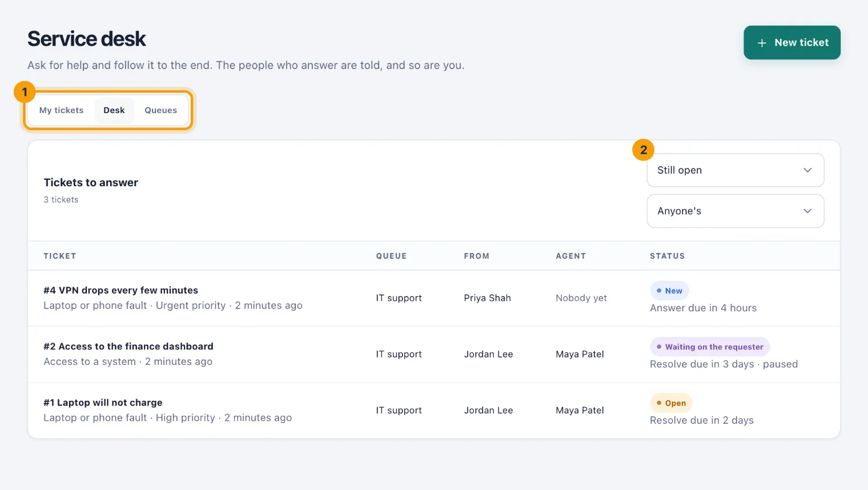The width and height of the screenshot is (868, 490).
Task: Click annotation marker number 2
Action: 644,150
